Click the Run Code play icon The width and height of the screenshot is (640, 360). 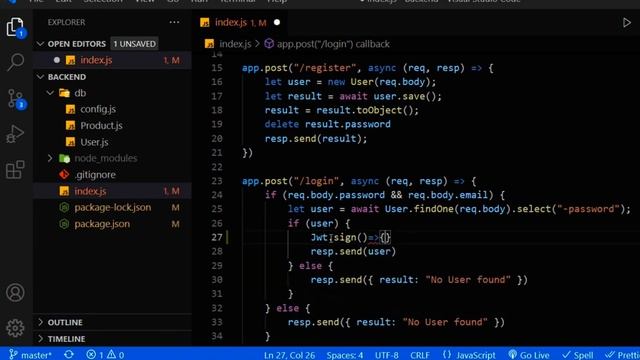click(x=627, y=22)
